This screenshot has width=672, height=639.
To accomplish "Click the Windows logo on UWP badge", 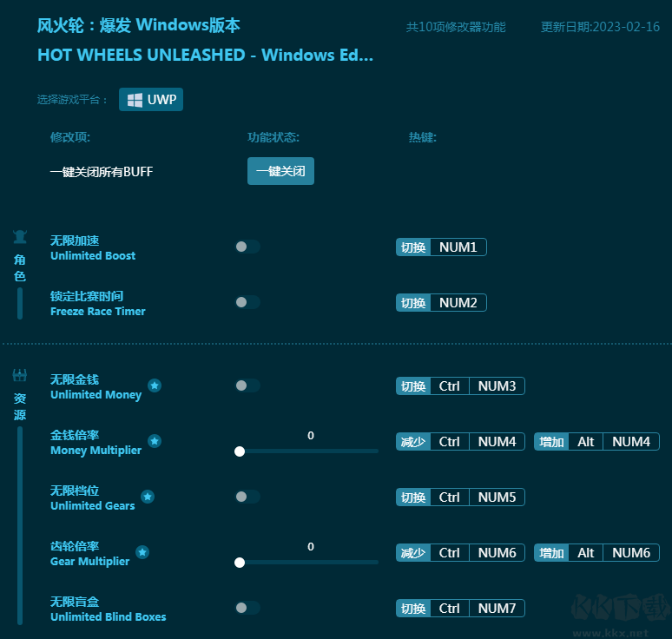I will (x=135, y=100).
